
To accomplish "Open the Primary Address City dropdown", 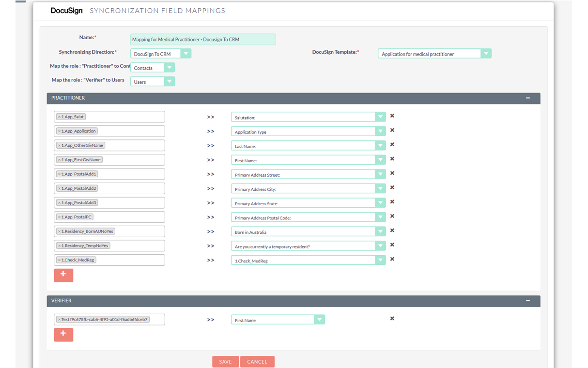I will tap(309, 189).
